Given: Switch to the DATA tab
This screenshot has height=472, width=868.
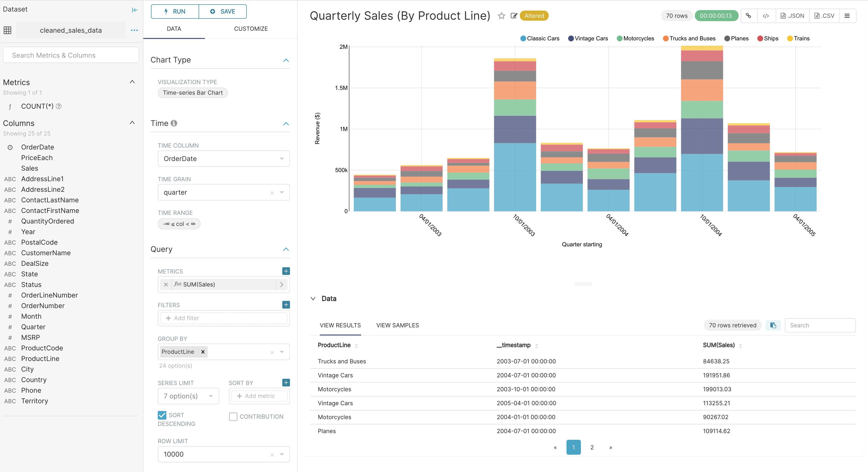Looking at the screenshot, I should pyautogui.click(x=174, y=28).
